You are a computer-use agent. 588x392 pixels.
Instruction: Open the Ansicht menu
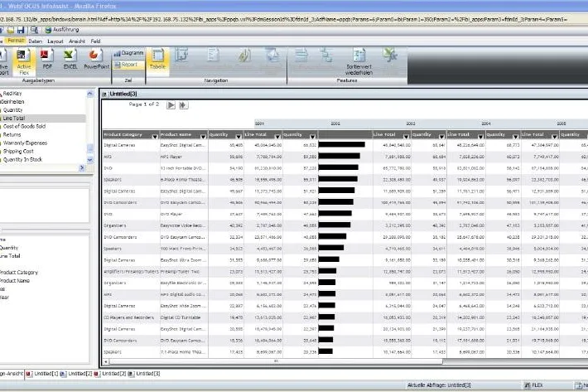(77, 41)
